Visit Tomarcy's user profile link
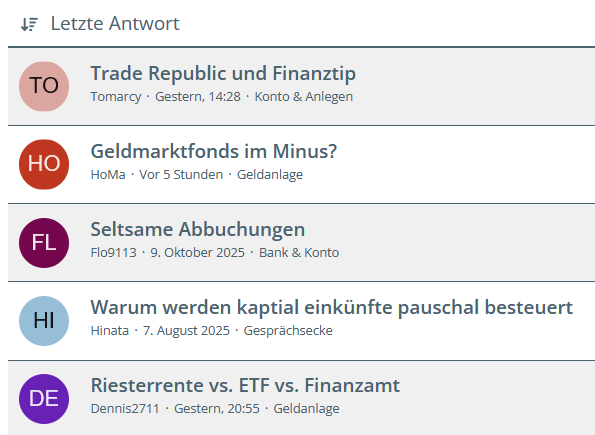Image resolution: width=595 pixels, height=435 pixels. click(x=116, y=97)
